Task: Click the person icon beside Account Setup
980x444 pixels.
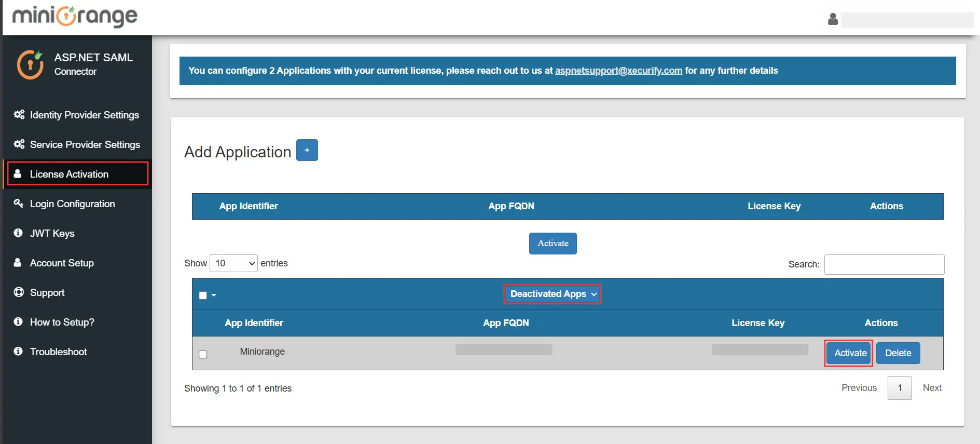Action: [18, 262]
